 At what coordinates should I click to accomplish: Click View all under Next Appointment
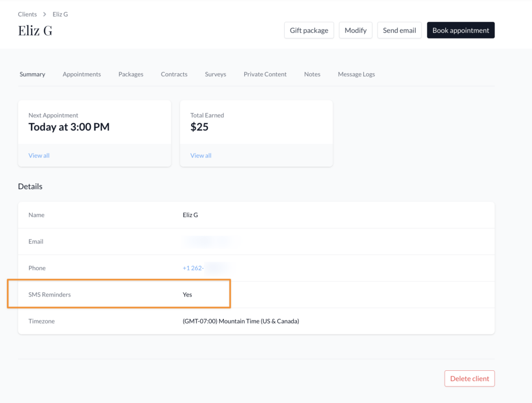(39, 155)
